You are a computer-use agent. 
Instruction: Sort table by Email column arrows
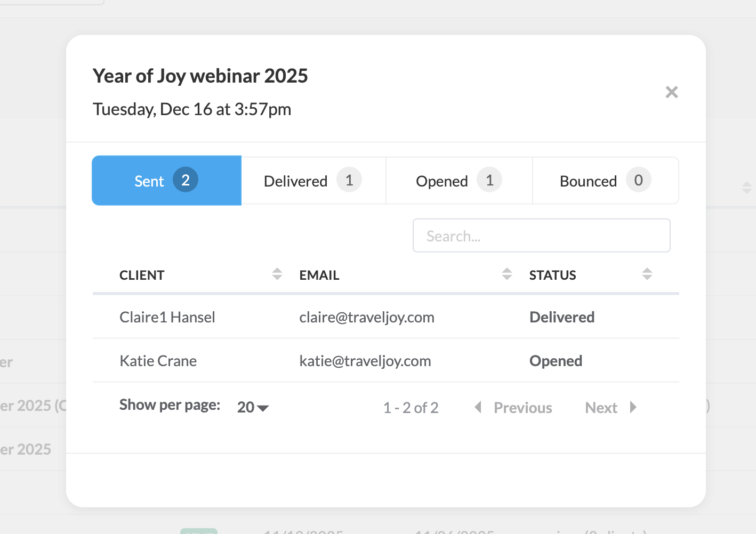tap(506, 274)
